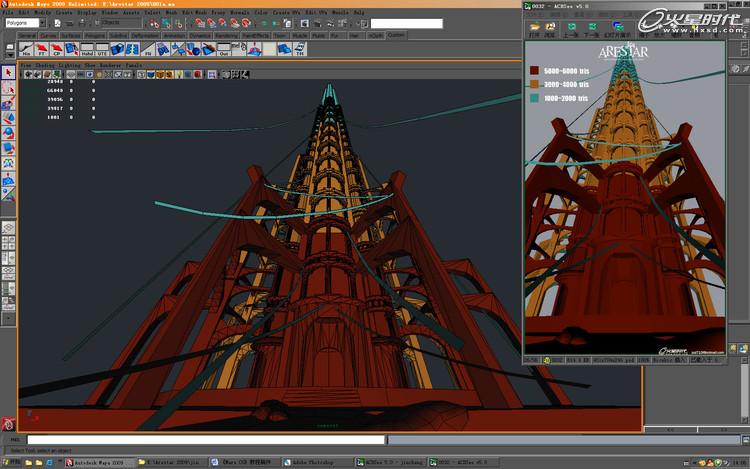Image resolution: width=750 pixels, height=469 pixels.
Task: Click the ACDSee open folder icon
Action: 535,27
